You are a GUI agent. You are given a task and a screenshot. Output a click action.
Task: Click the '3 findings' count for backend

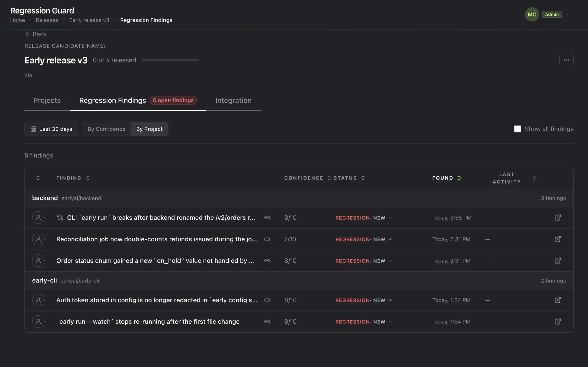(553, 198)
